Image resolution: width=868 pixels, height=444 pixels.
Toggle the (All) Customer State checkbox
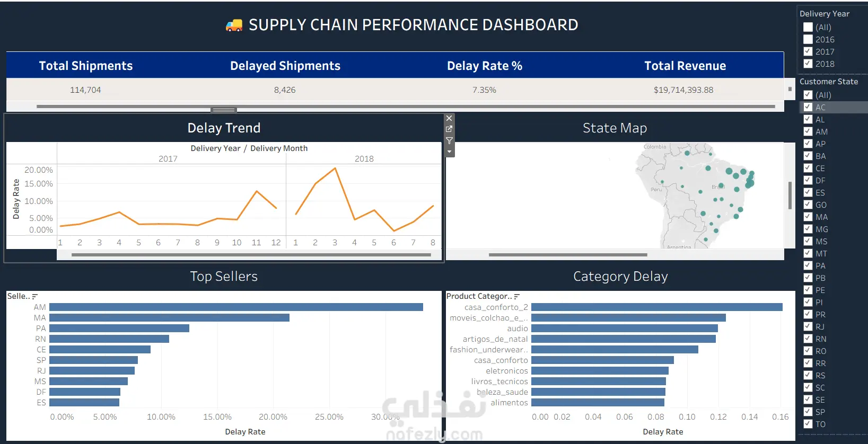pos(808,95)
